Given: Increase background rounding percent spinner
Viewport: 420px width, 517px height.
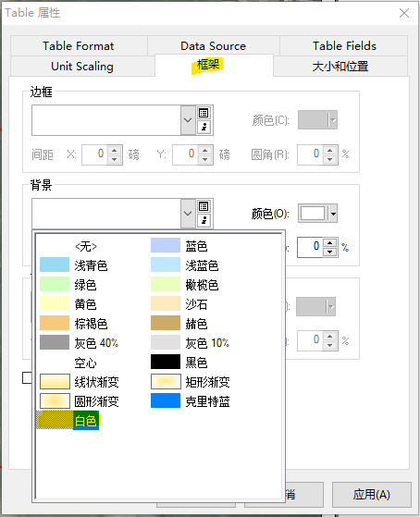Looking at the screenshot, I should click(329, 243).
